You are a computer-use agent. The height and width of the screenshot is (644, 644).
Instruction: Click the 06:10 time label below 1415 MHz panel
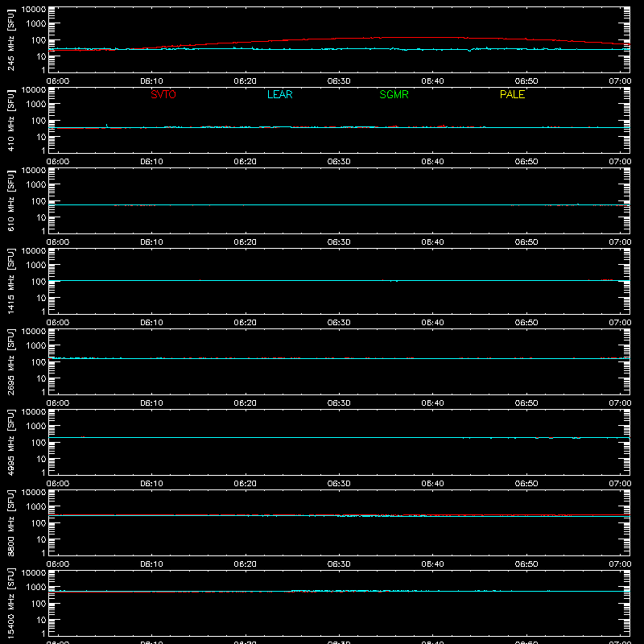(151, 323)
